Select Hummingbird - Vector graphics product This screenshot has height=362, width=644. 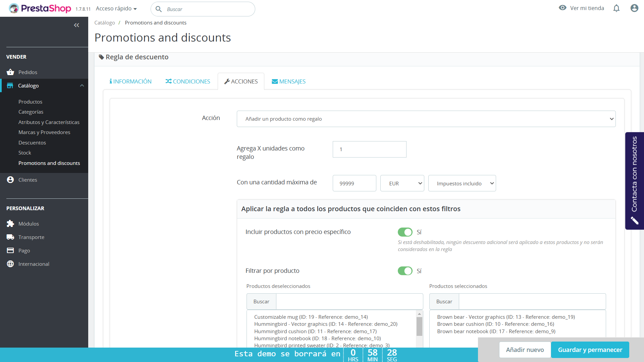tap(326, 324)
